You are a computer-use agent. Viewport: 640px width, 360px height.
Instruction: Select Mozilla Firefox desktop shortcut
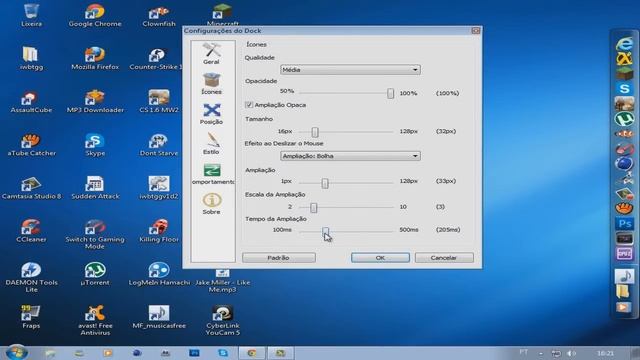(95, 59)
